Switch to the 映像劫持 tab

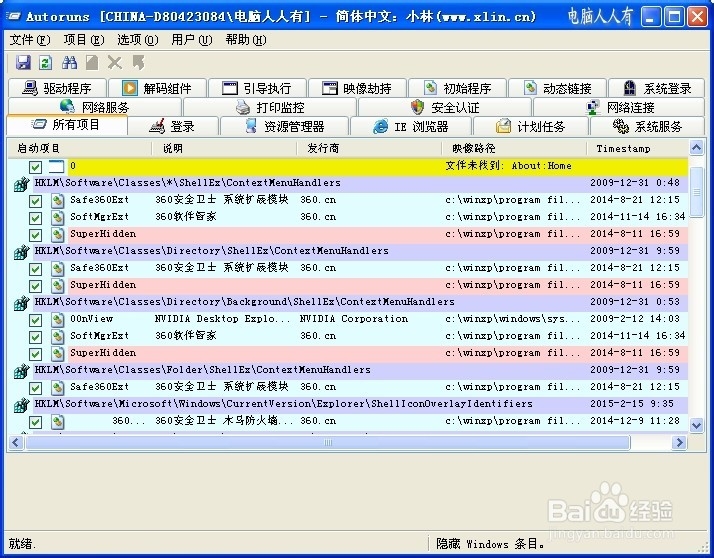point(358,88)
